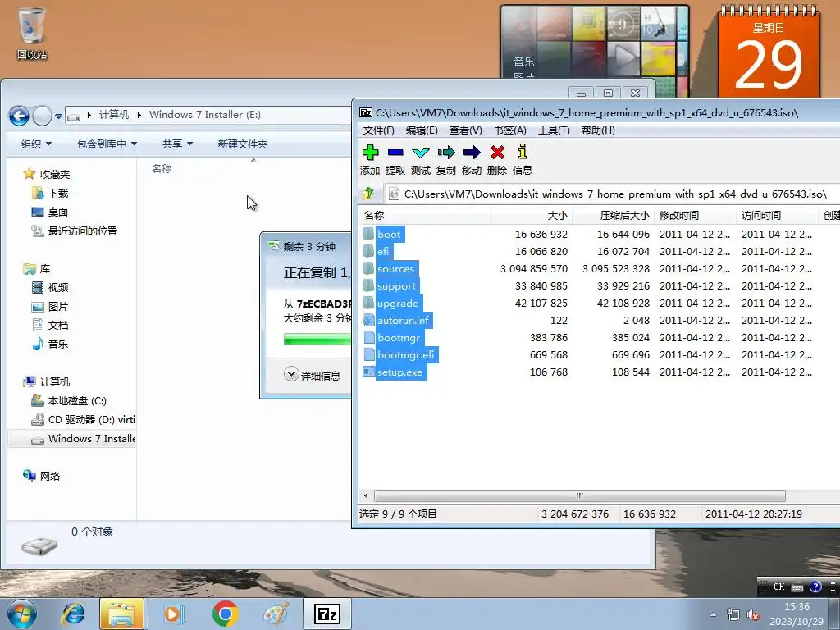Click the 删除 (Delete) red X icon

click(497, 153)
